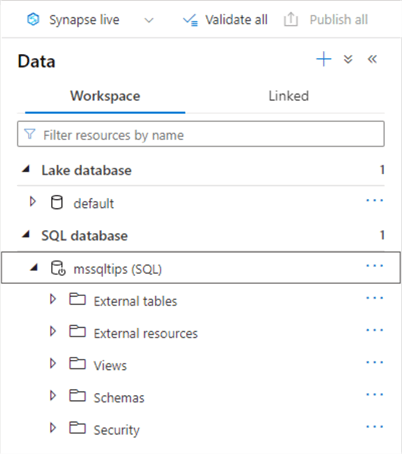Click the double-chevron expand all icon
Screen dimensions: 402x454
coord(348,59)
